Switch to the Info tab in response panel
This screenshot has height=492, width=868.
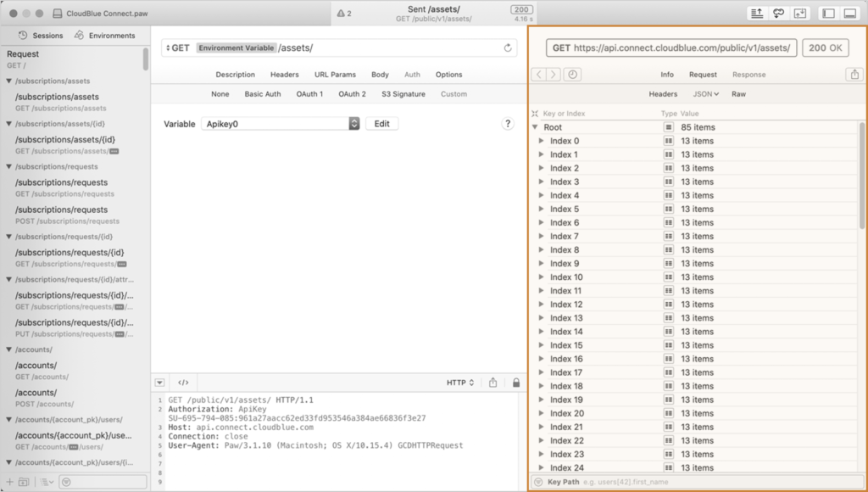[x=667, y=75]
